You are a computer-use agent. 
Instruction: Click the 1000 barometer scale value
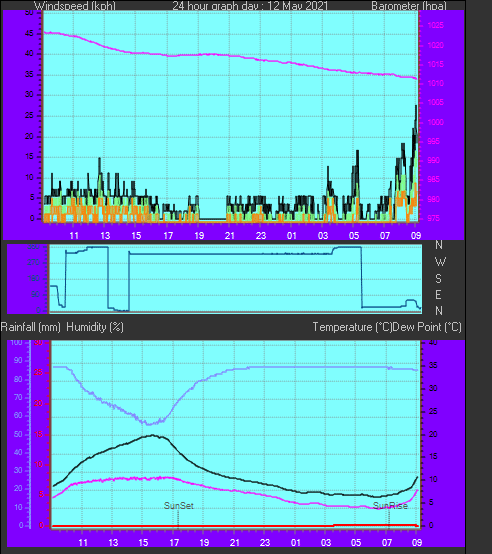pos(435,122)
